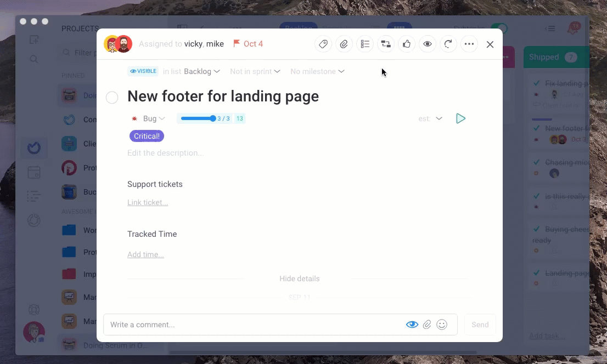Viewport: 607px width, 364px height.
Task: Open the Not in sprint dropdown
Action: [255, 72]
